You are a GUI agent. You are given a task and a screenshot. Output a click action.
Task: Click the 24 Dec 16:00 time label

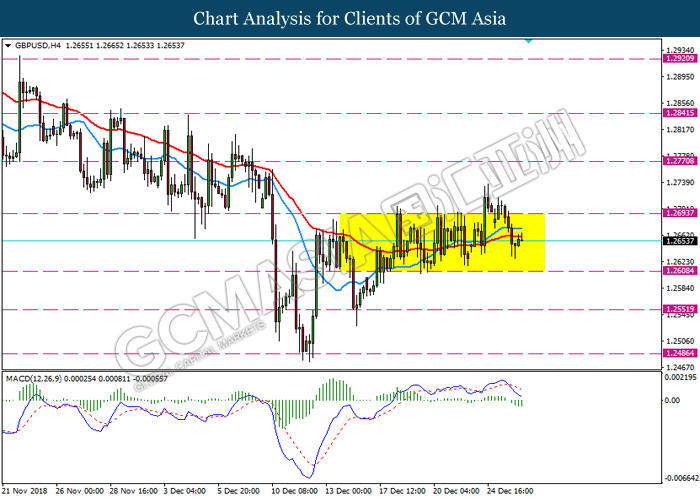coord(510,491)
